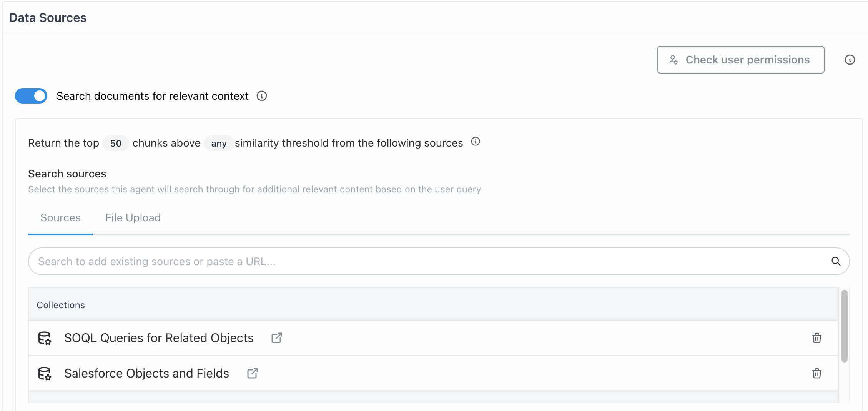
Task: Click the Check user permissions button
Action: pyautogui.click(x=740, y=60)
